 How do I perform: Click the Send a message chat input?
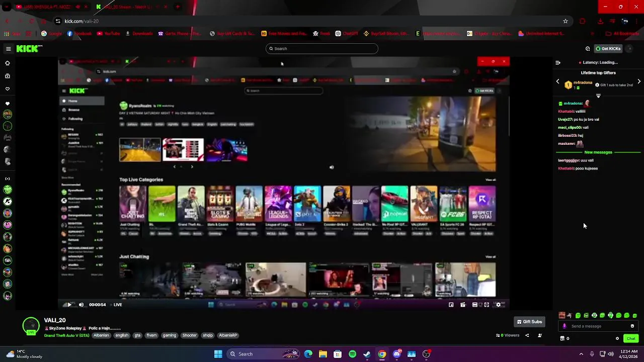(598, 326)
